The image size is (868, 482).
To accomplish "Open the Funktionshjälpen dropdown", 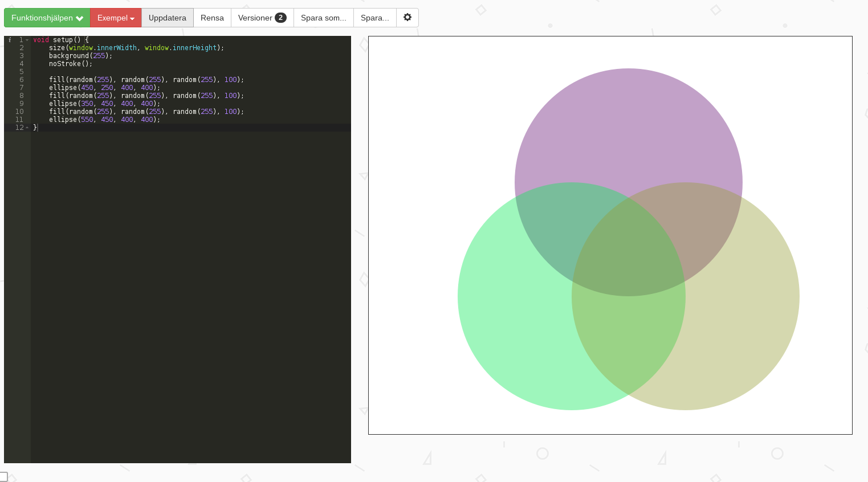I will point(47,18).
